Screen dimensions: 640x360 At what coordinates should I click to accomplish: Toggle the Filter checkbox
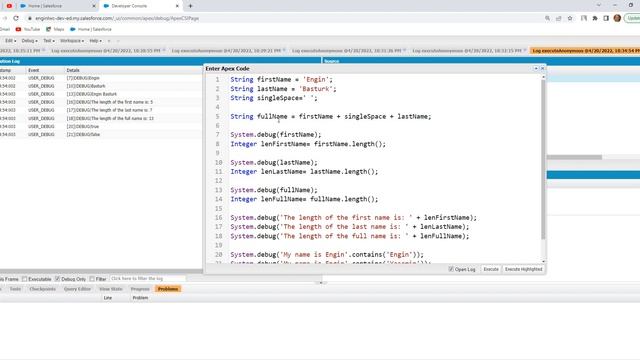92,279
